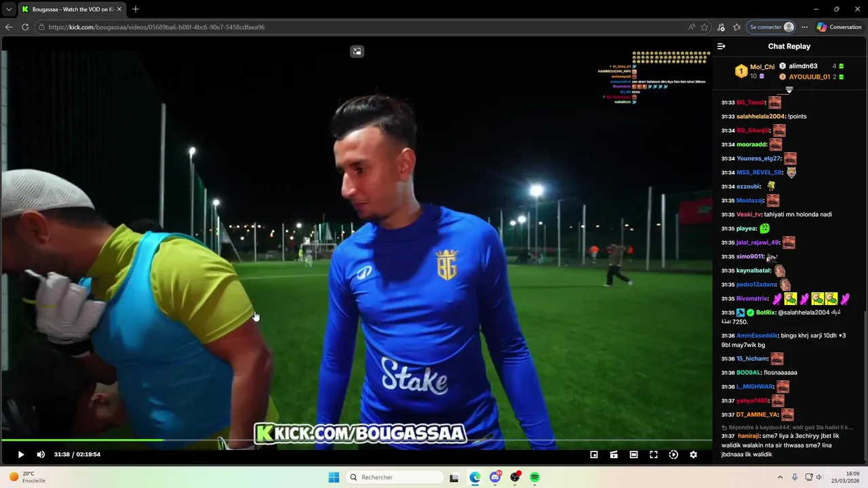Viewport: 868px width, 488px height.
Task: Open the tab actions dropdown
Action: (x=9, y=9)
